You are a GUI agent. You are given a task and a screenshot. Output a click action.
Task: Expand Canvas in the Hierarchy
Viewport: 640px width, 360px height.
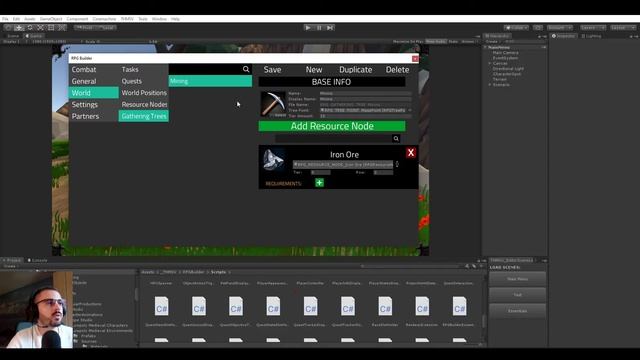(x=490, y=63)
